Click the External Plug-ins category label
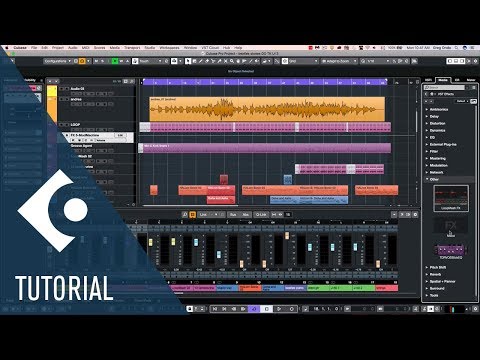This screenshot has width=480, height=360. pyautogui.click(x=443, y=144)
